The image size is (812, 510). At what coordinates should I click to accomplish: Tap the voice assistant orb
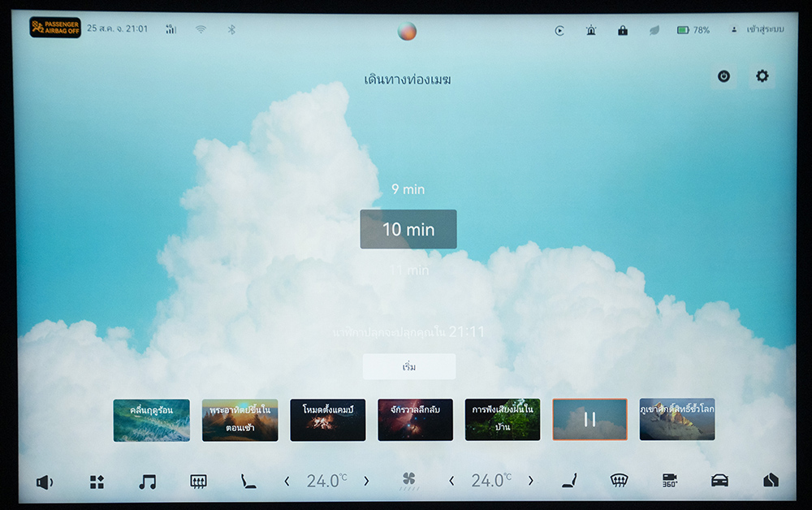[407, 31]
